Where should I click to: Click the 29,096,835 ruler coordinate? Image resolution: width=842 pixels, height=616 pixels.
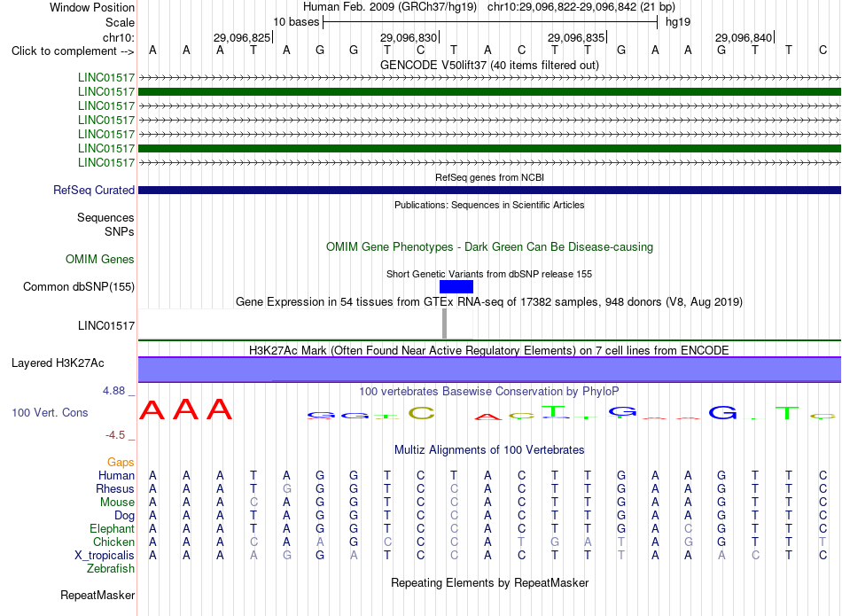(x=575, y=37)
